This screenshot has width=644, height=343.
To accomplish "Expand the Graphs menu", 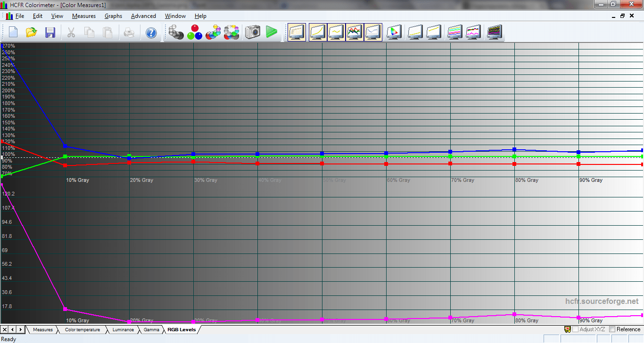I will click(x=113, y=16).
